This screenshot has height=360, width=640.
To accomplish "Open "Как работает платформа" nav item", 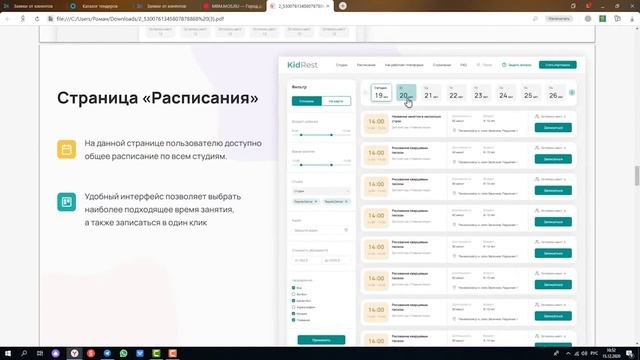I will [x=404, y=65].
